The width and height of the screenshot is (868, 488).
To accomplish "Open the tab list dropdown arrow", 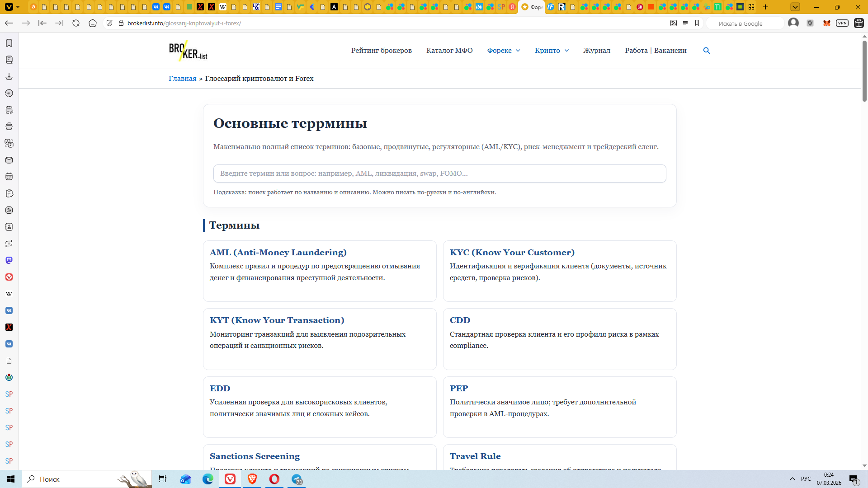I will [x=795, y=7].
